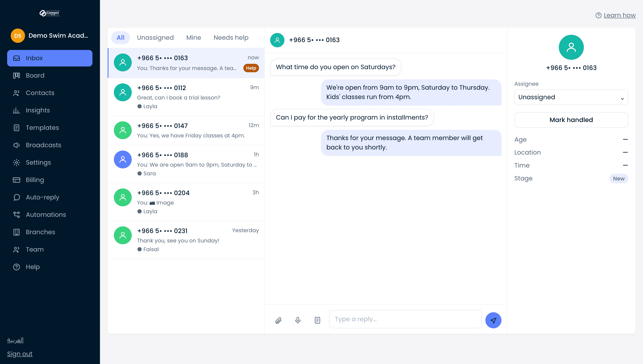This screenshot has width=643, height=364.
Task: Click the New stage badge
Action: point(618,178)
